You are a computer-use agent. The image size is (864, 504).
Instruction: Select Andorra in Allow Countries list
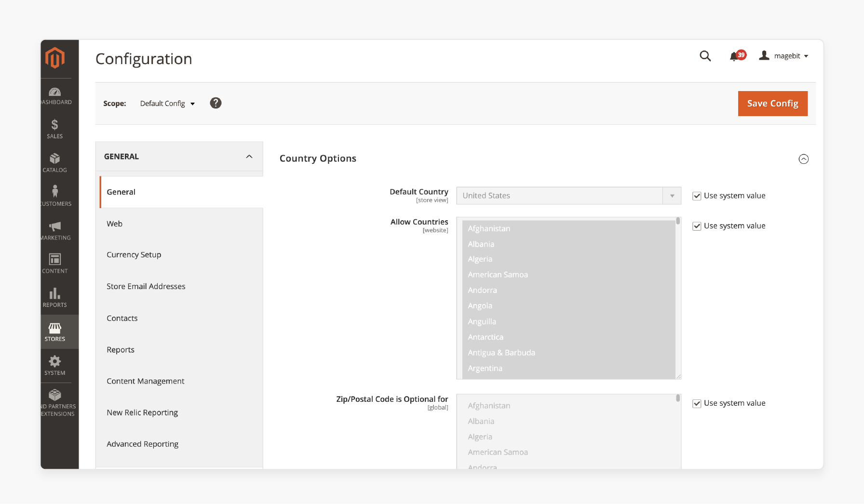tap(569, 290)
